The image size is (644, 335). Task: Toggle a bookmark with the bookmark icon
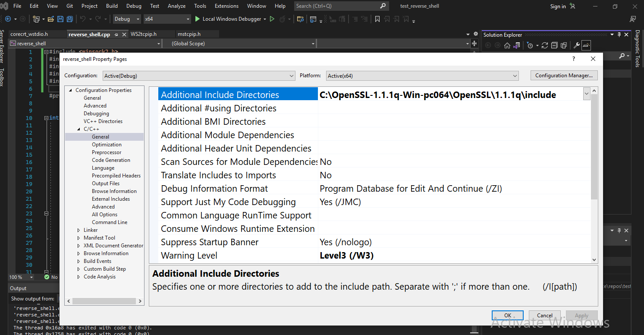click(x=377, y=19)
